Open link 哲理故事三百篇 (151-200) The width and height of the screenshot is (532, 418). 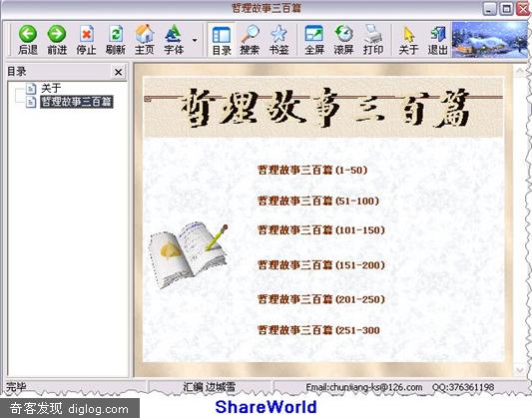pyautogui.click(x=321, y=265)
